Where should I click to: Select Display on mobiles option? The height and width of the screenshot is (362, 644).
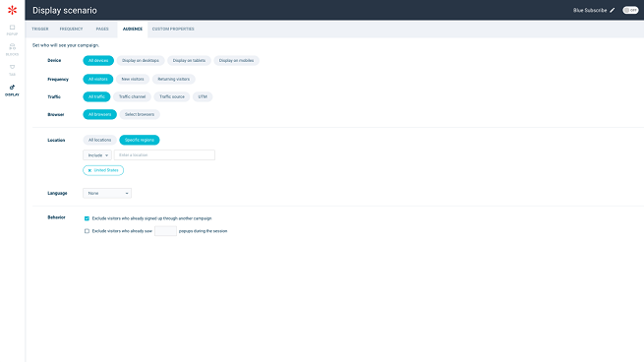(x=236, y=60)
